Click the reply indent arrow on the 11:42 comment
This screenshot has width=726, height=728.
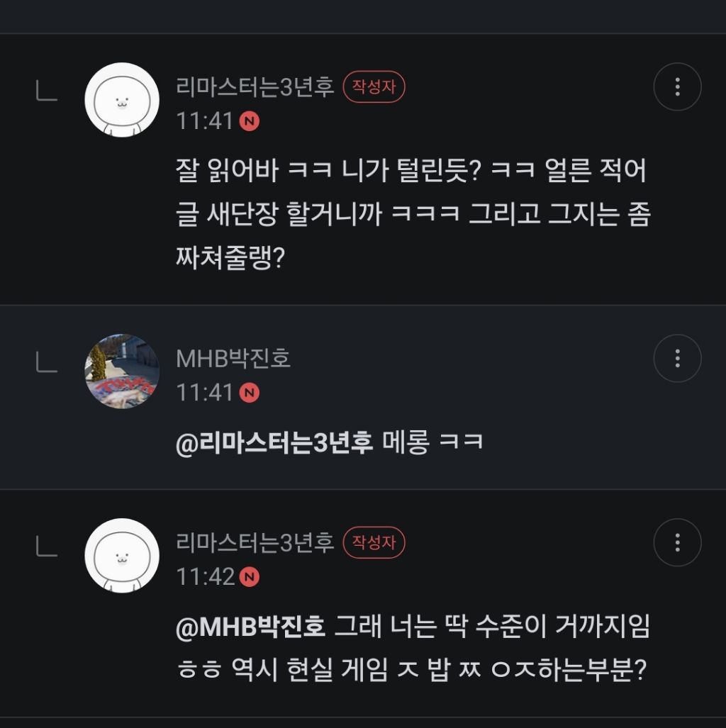click(47, 546)
